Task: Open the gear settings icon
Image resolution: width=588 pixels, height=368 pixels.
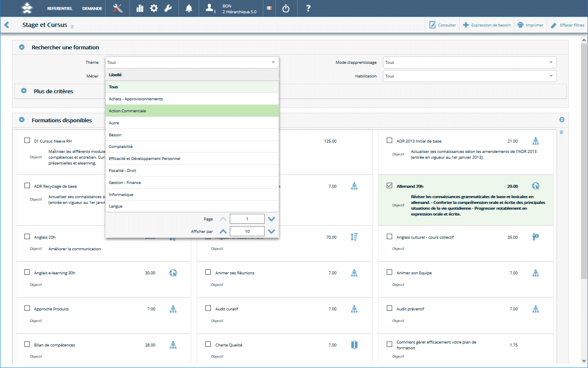Action: click(154, 8)
